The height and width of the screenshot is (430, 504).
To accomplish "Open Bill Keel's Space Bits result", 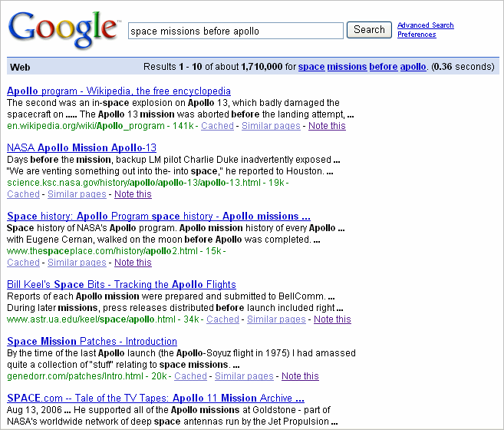I will coord(121,285).
